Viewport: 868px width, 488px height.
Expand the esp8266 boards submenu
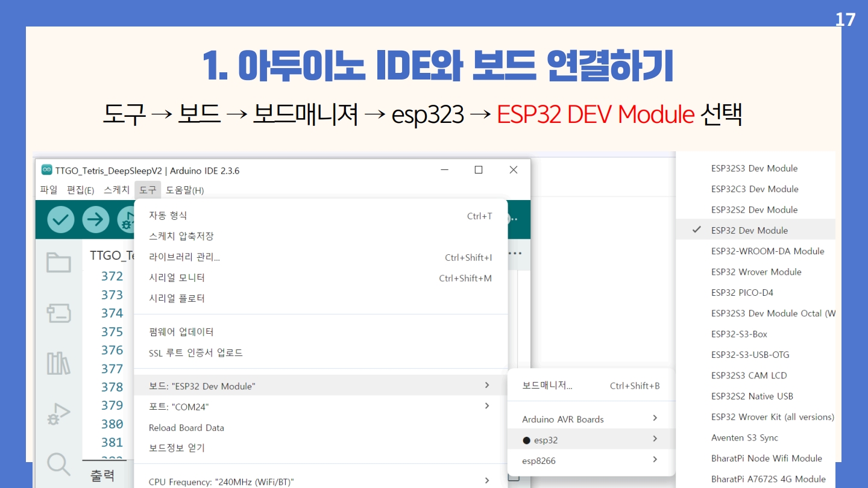(591, 460)
